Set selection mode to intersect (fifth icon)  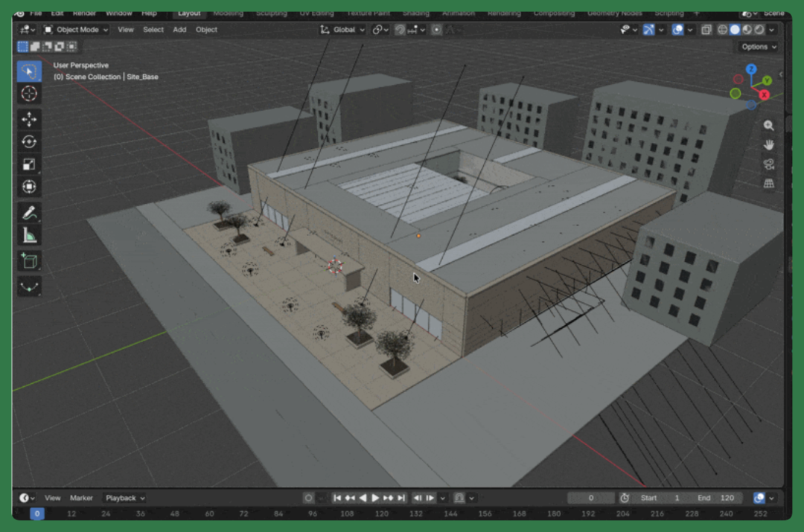[71, 47]
